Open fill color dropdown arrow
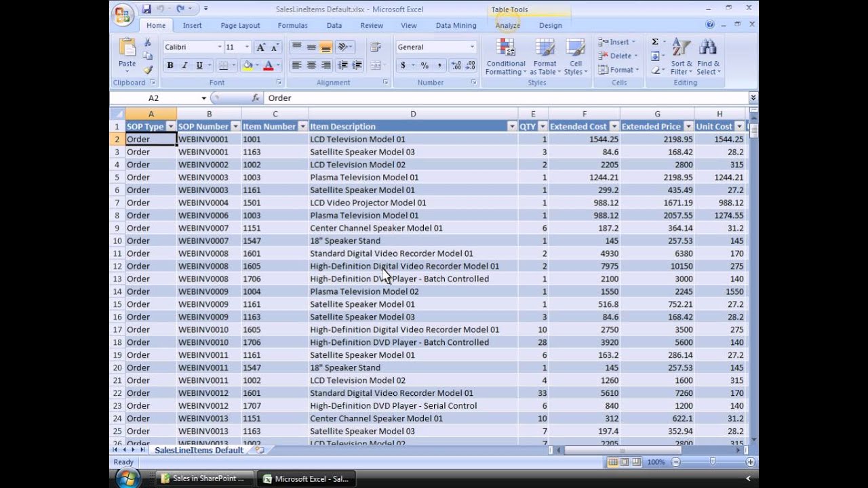This screenshot has width=868, height=488. pyautogui.click(x=258, y=66)
